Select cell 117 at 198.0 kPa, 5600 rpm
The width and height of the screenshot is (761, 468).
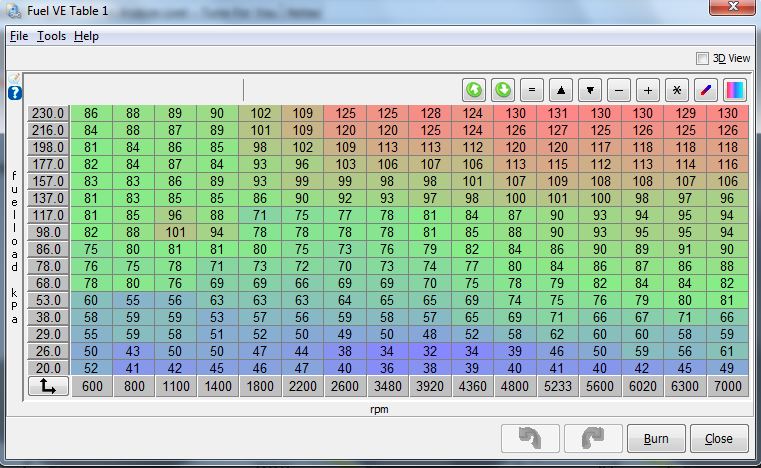[600, 147]
